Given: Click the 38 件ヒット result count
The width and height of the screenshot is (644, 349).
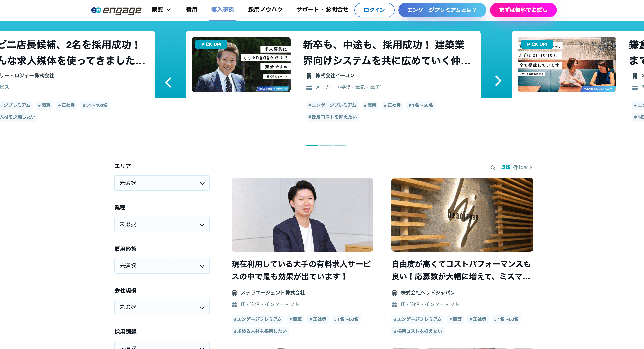Looking at the screenshot, I should coord(517,167).
